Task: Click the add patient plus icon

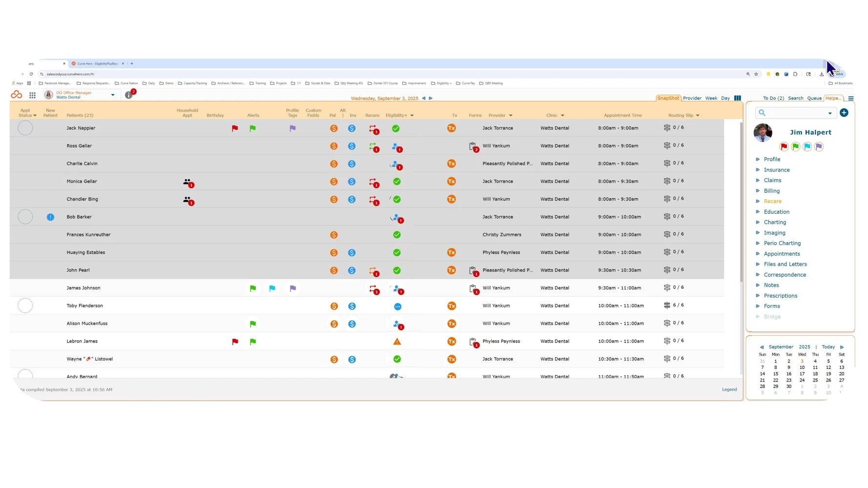Action: tap(844, 113)
